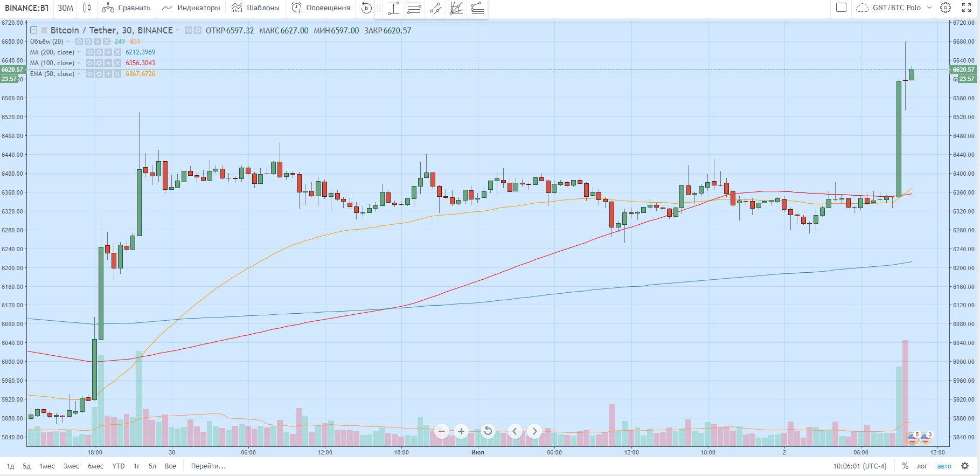Create an alert with Оповещения
This screenshot has height=476, width=980.
point(321,8)
